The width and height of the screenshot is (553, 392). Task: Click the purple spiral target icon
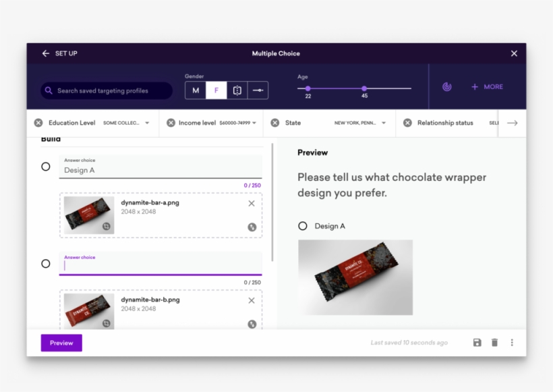tap(446, 87)
